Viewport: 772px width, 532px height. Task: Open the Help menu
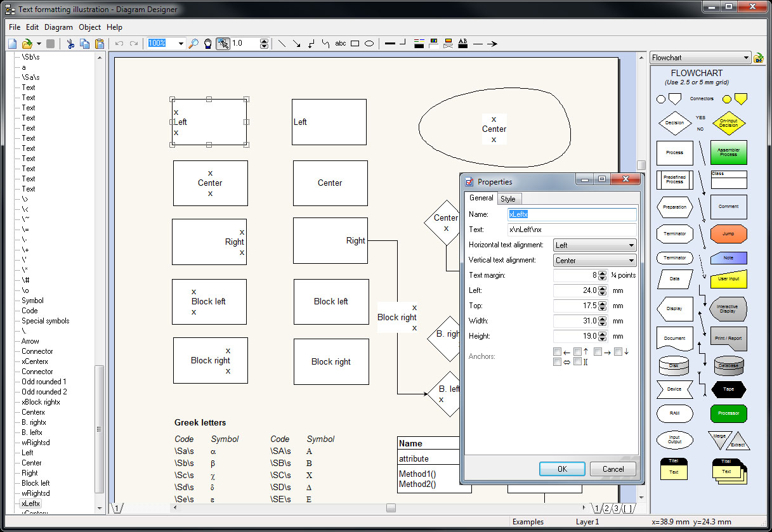click(115, 27)
